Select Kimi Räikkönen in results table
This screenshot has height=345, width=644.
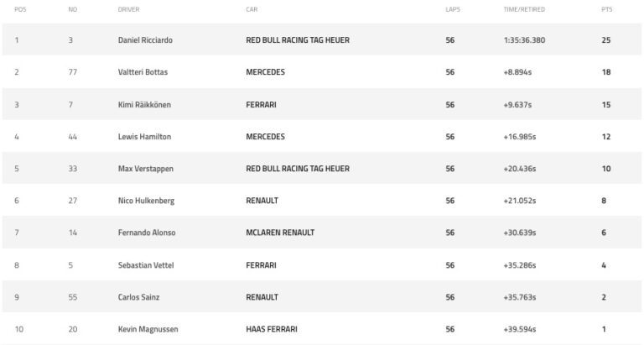146,105
